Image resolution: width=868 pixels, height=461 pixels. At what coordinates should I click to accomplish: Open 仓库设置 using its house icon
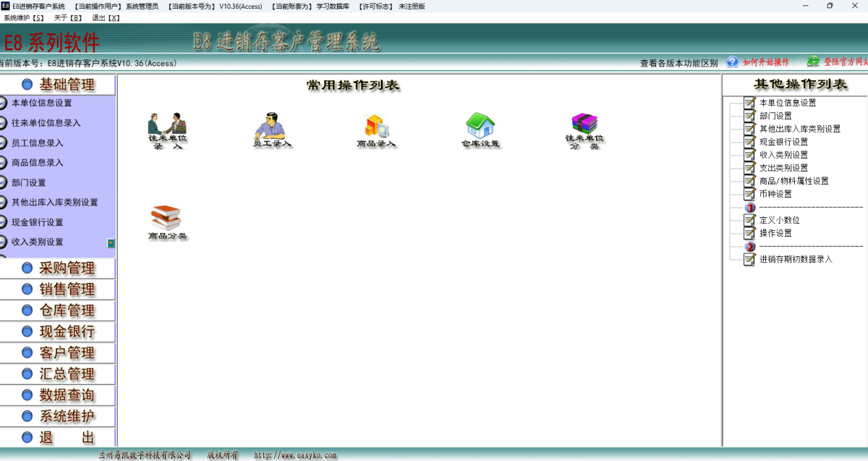click(x=480, y=129)
